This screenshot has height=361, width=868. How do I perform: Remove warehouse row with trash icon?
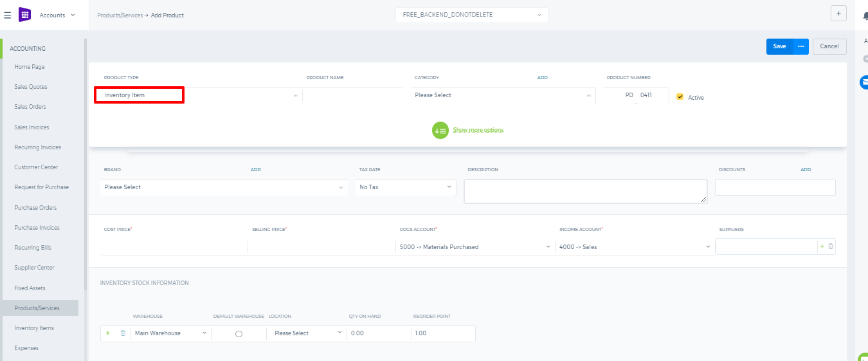[123, 333]
